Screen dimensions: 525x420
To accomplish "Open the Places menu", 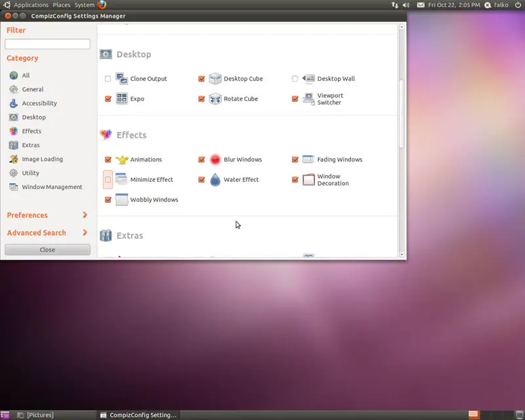I will (x=62, y=5).
